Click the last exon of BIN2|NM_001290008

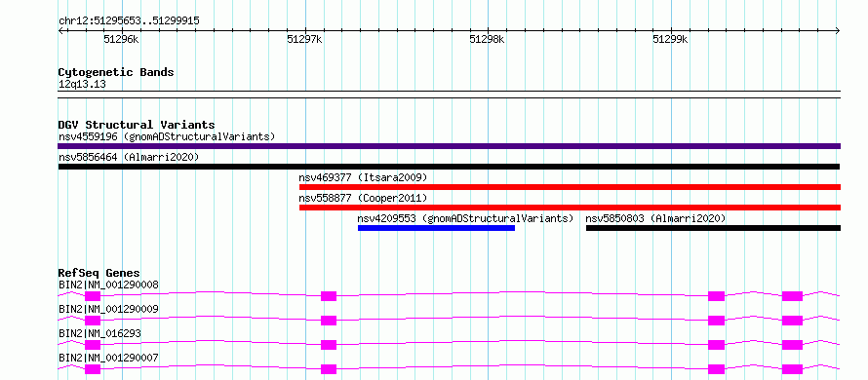pos(792,296)
